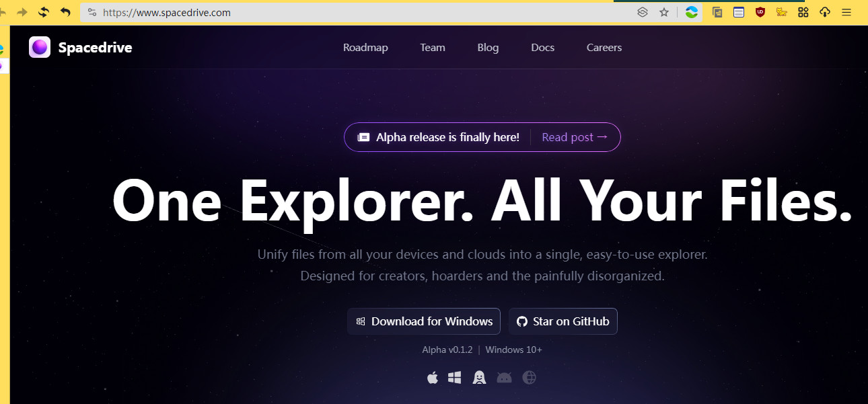This screenshot has height=404, width=868.
Task: Open the Blog nav item
Action: coord(488,48)
